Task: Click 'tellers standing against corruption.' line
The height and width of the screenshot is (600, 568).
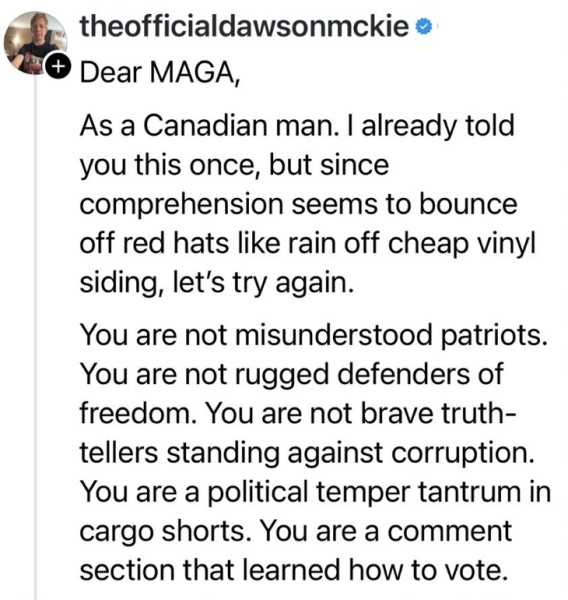Action: click(x=307, y=453)
